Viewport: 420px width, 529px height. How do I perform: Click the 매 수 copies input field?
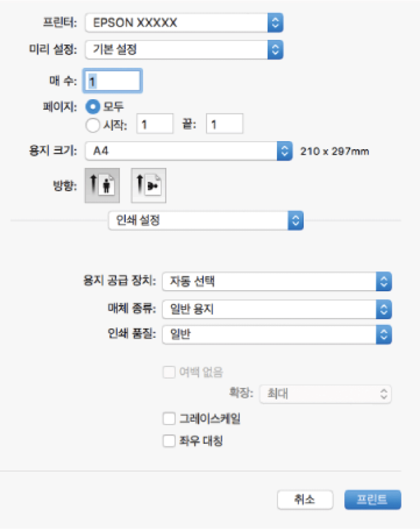pos(113,81)
